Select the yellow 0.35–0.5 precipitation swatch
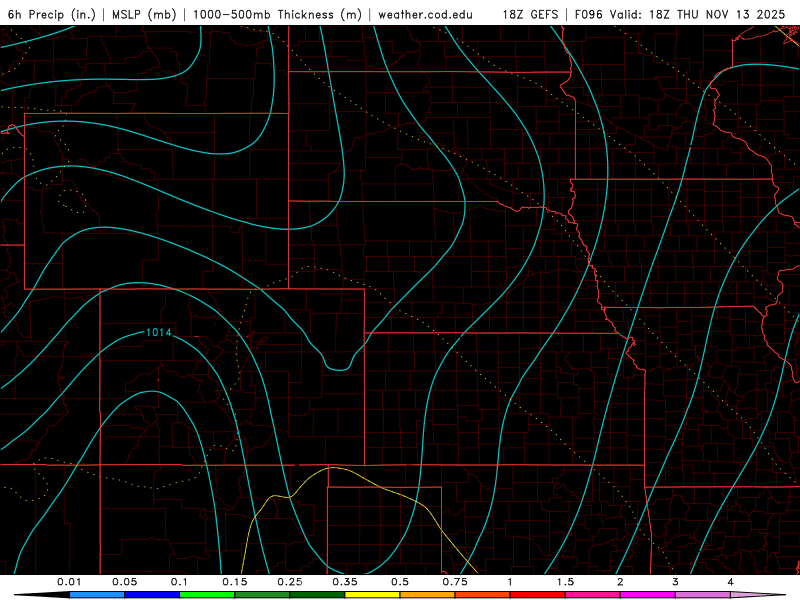The image size is (800, 600). [x=372, y=595]
